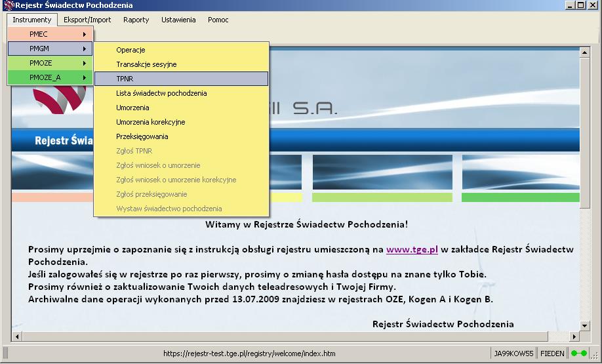Click the vertical scrollbar down arrow
Viewport: 602px width, 364px height.
(584, 326)
